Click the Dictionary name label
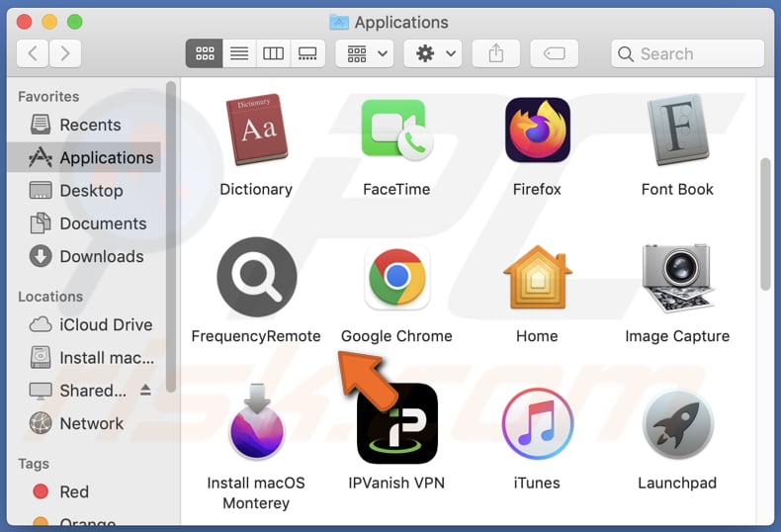This screenshot has width=781, height=532. coord(256,190)
